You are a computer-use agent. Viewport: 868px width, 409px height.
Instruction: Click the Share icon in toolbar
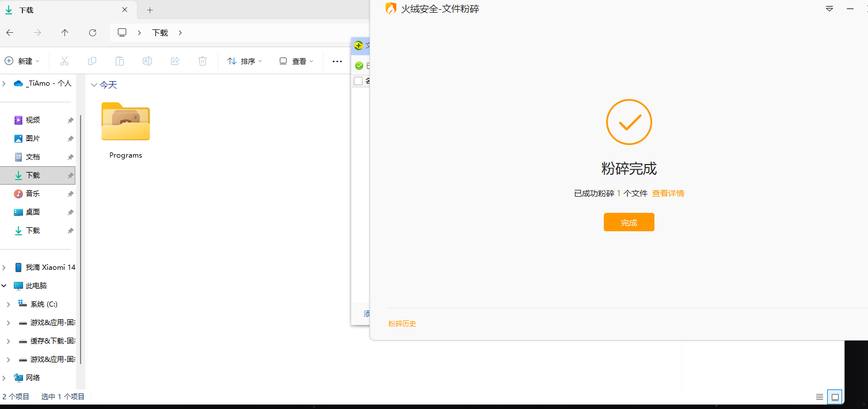pyautogui.click(x=175, y=61)
